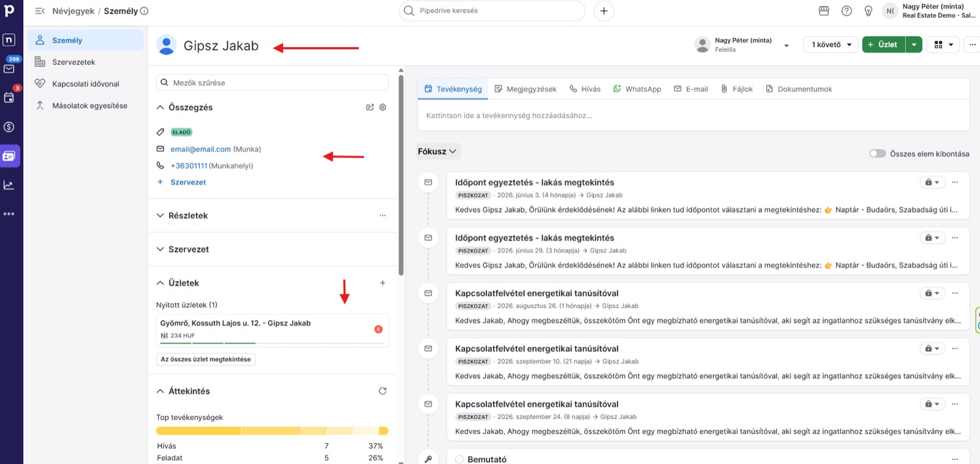Click the Névjegyek breadcrumb
Image resolution: width=980 pixels, height=464 pixels.
73,11
